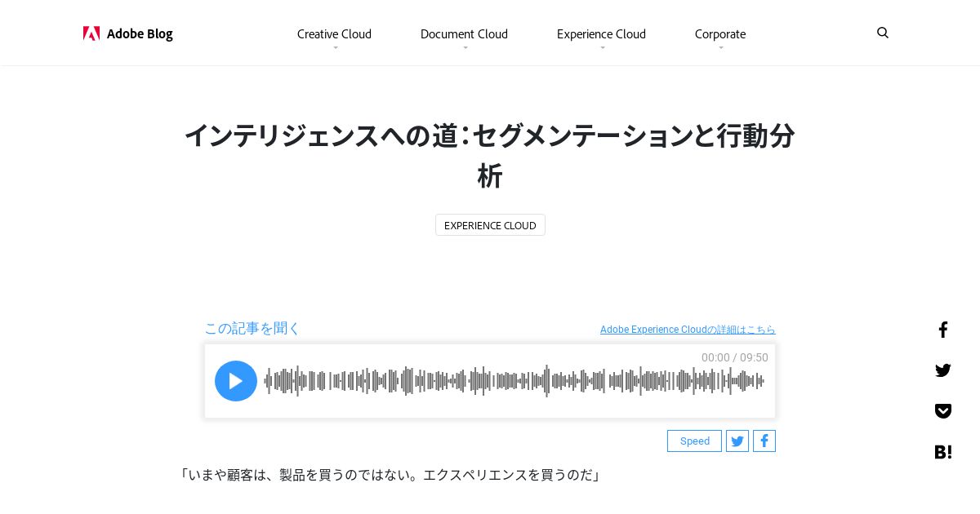Share on Facebook from the right sidebar
Image resolution: width=980 pixels, height=514 pixels.
coord(943,330)
